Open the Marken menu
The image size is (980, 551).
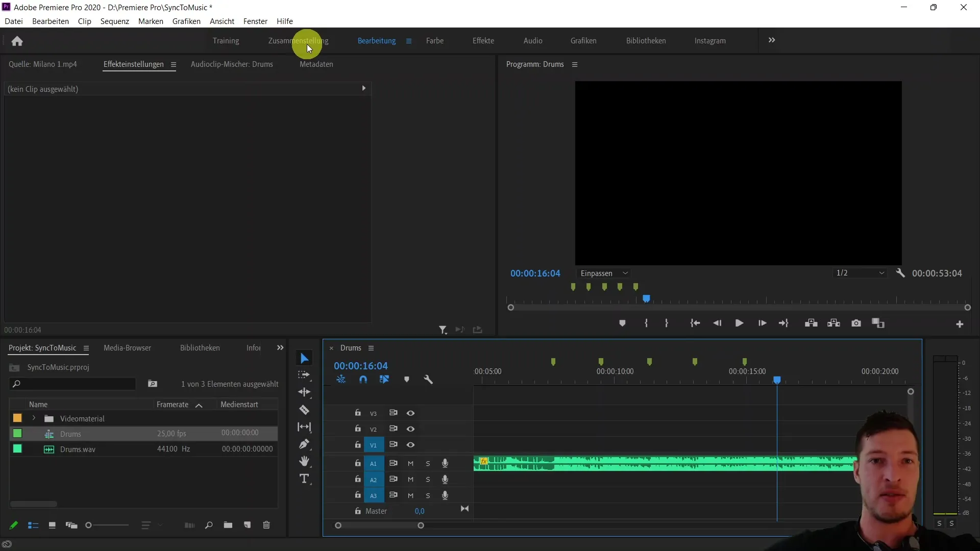(x=151, y=21)
